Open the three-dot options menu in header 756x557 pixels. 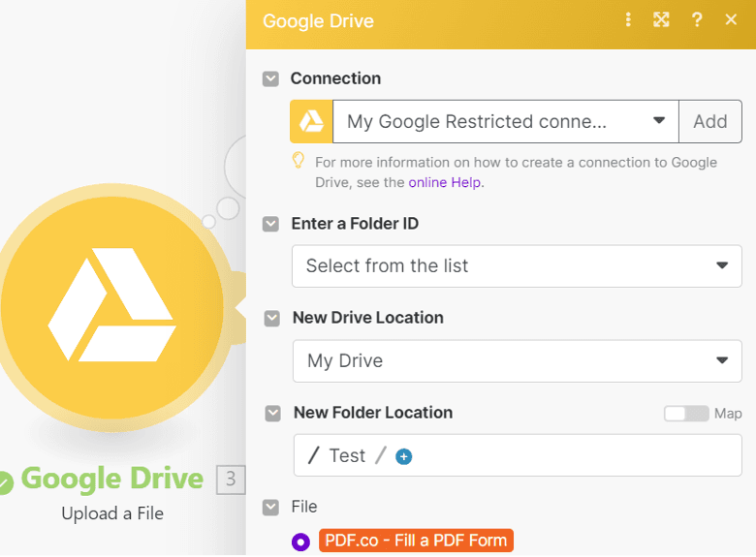pos(628,19)
